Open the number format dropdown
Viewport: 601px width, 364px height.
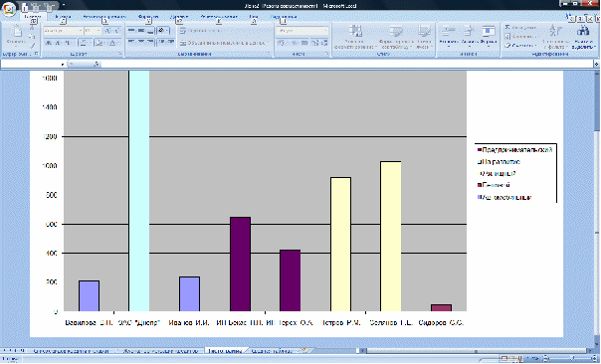302,30
